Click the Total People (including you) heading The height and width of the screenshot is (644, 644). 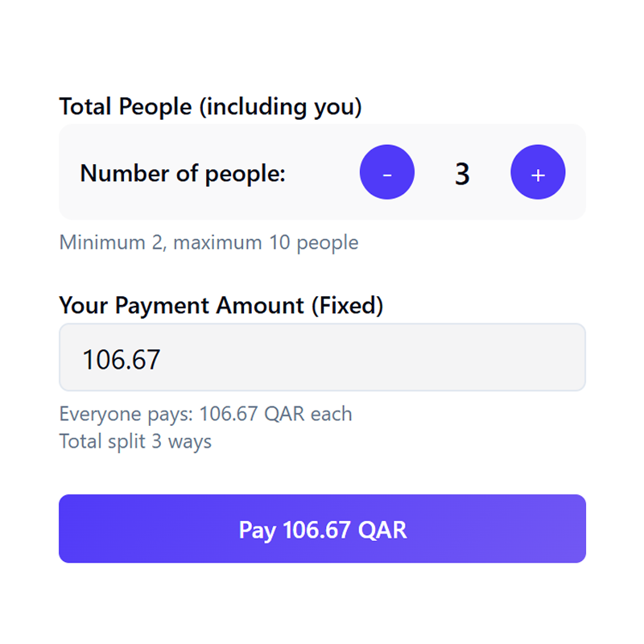click(x=210, y=106)
